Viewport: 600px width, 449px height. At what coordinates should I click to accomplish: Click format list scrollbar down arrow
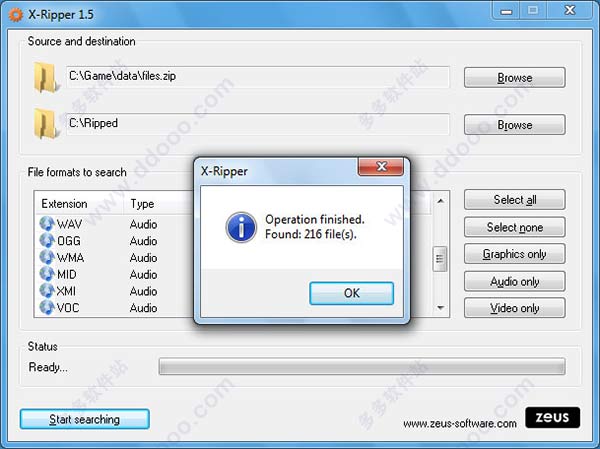440,308
